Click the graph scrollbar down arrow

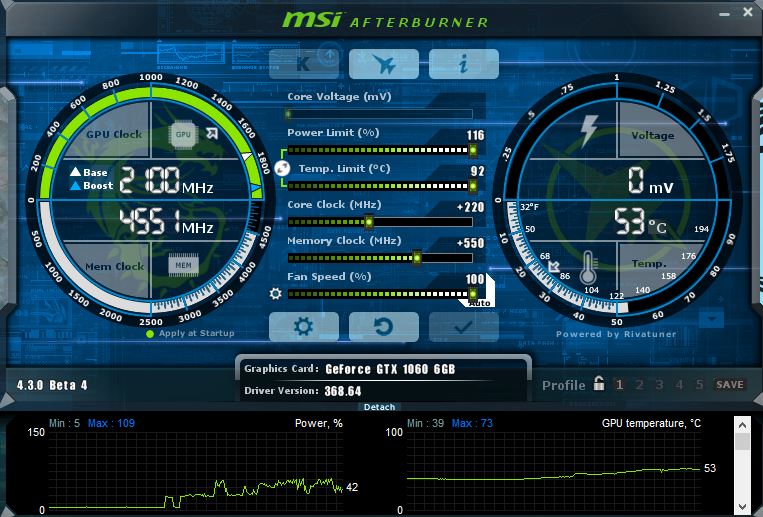click(742, 507)
